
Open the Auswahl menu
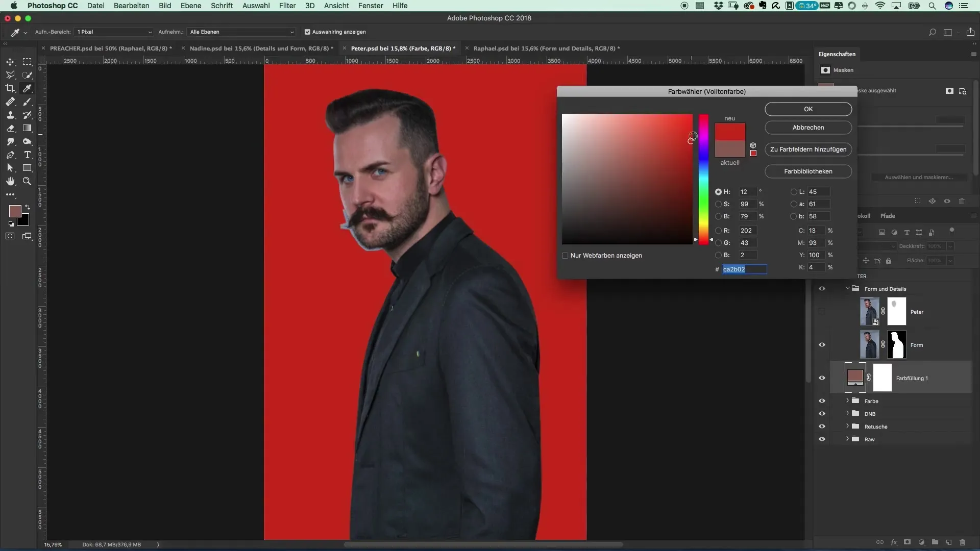pos(256,6)
